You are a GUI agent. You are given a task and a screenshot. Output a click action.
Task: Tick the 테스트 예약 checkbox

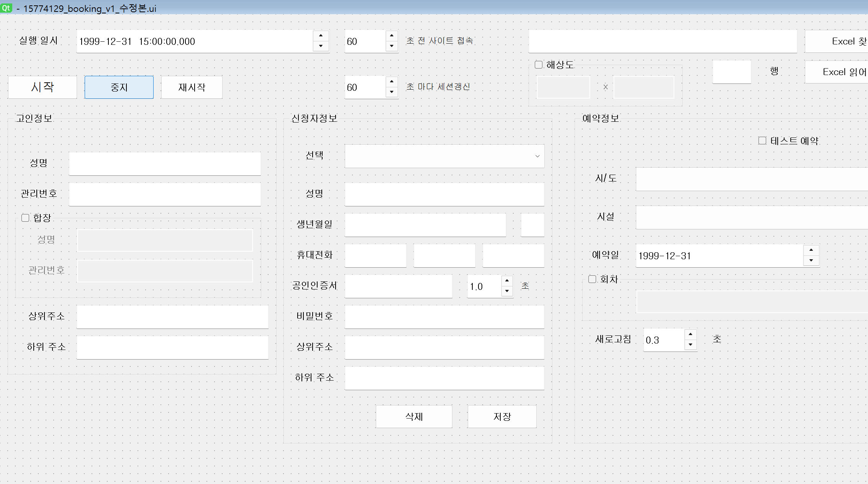(x=762, y=141)
